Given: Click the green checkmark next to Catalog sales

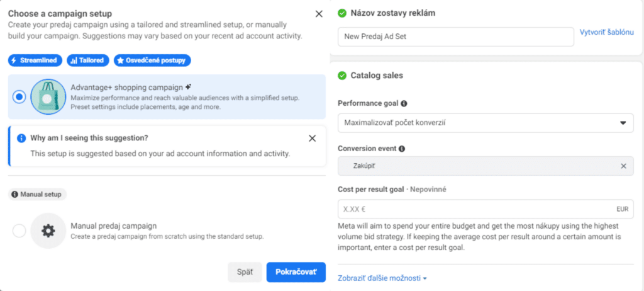Looking at the screenshot, I should pos(341,76).
